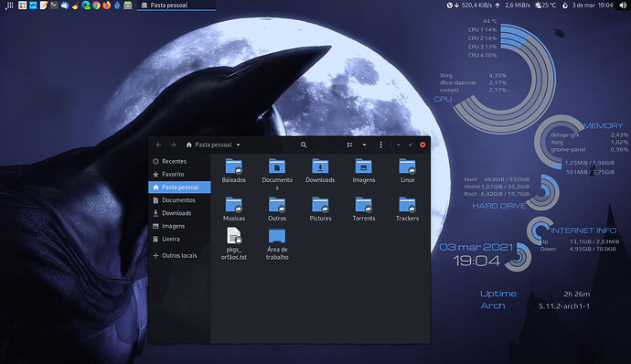Viewport: 631px width, 364px height.
Task: Go forward with the right arrow button
Action: (x=173, y=145)
